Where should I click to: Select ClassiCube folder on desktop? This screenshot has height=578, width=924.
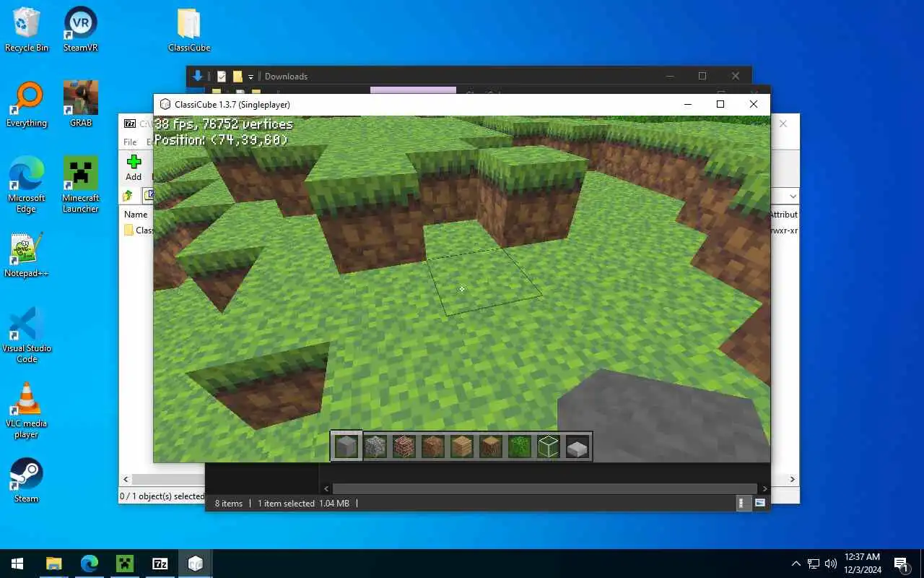[189, 30]
